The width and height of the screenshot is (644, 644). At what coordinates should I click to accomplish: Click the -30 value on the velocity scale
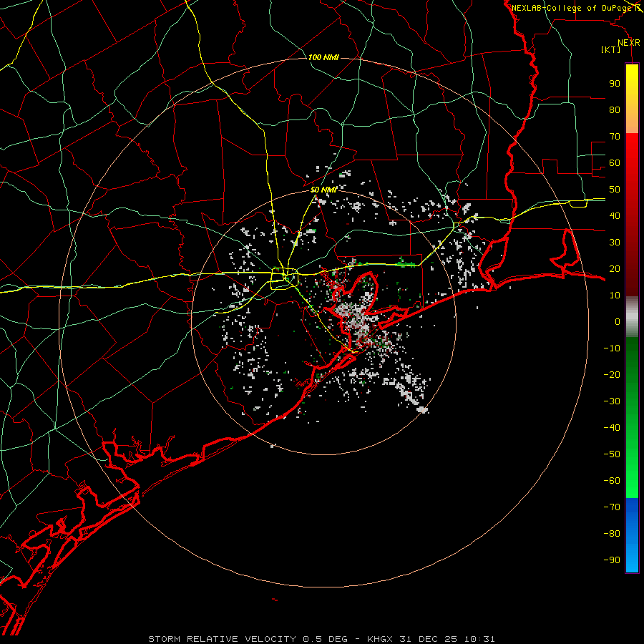[612, 401]
